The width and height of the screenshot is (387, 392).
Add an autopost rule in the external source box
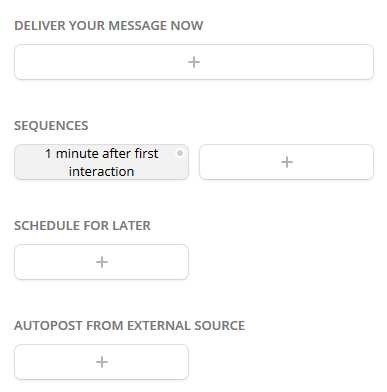101,362
